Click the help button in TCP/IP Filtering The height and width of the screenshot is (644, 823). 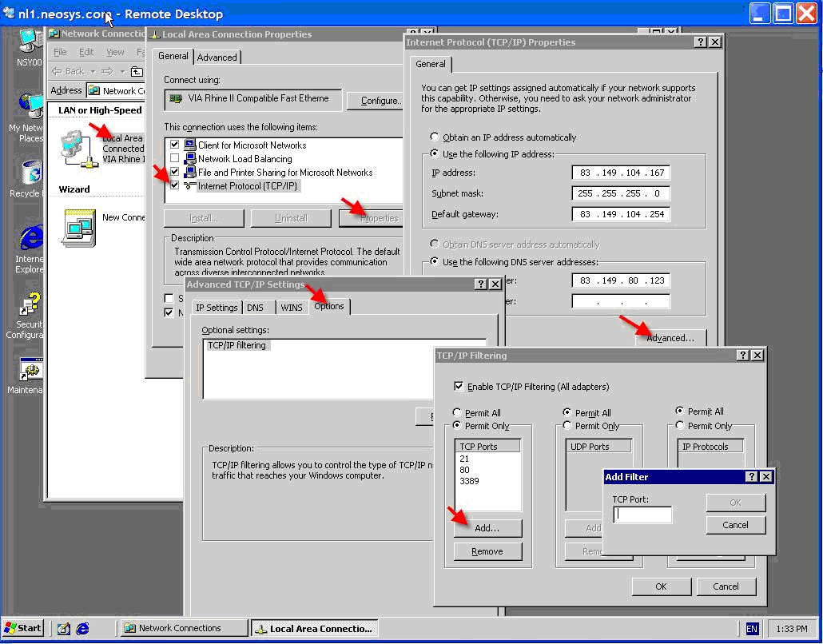(741, 355)
